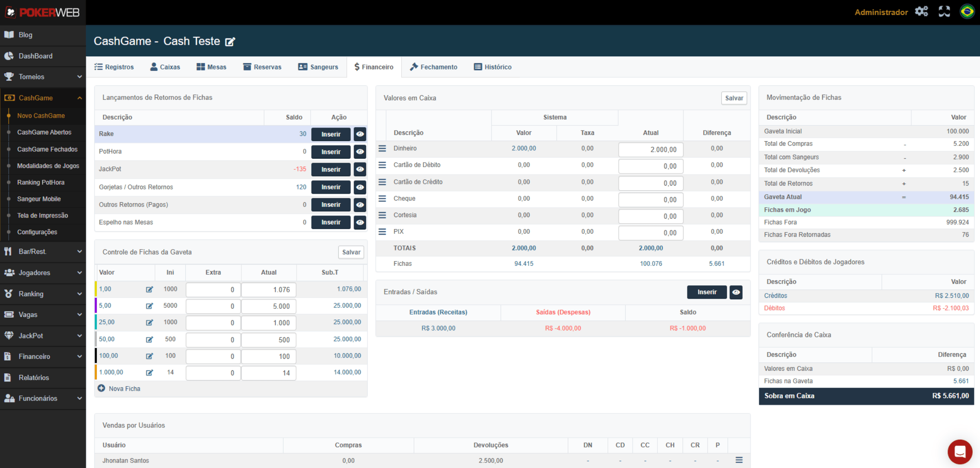Show Entradas / Saídas details eye button
The height and width of the screenshot is (468, 980).
point(736,292)
